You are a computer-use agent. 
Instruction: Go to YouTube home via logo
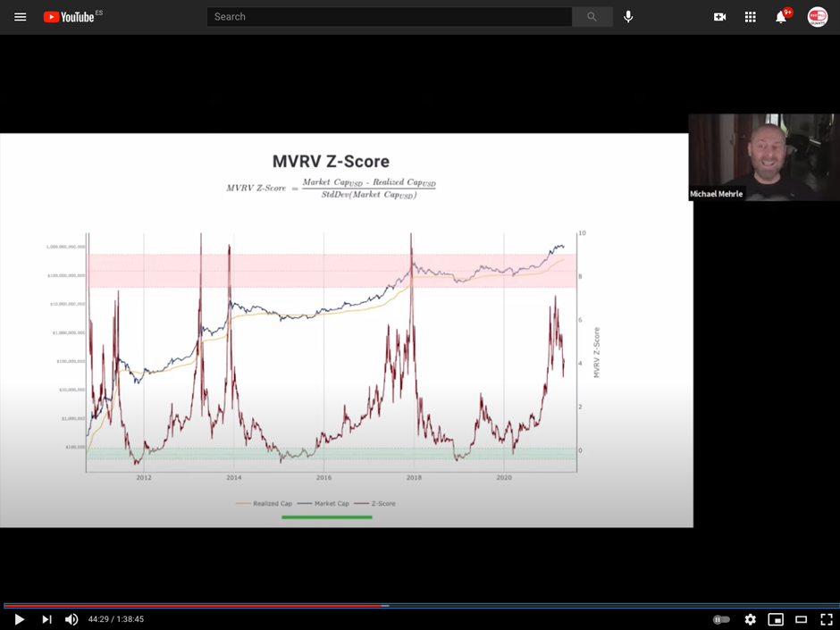pyautogui.click(x=69, y=17)
